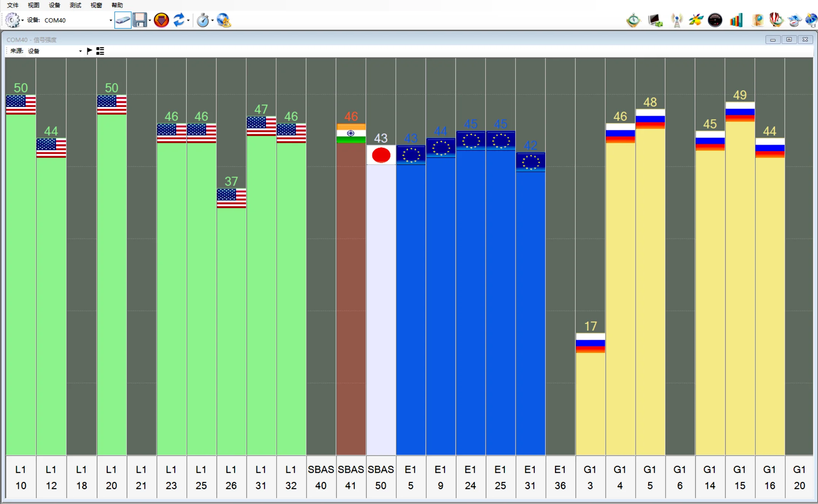Click the Russian flag on G1 15 bar

740,112
